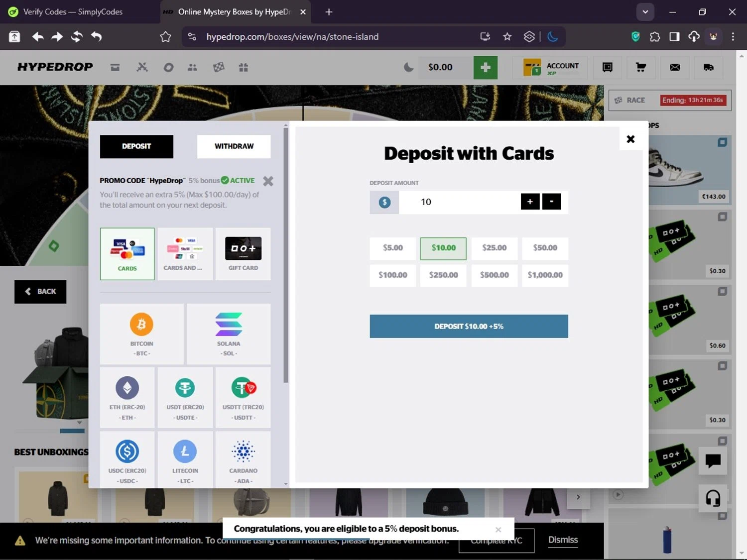
Task: Remove the active HypeDrop promo code
Action: (268, 181)
